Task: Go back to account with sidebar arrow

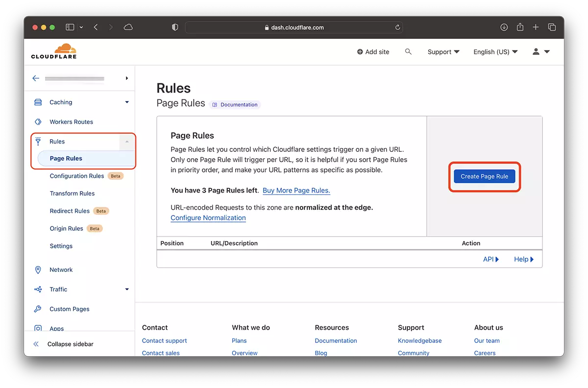Action: click(x=36, y=78)
